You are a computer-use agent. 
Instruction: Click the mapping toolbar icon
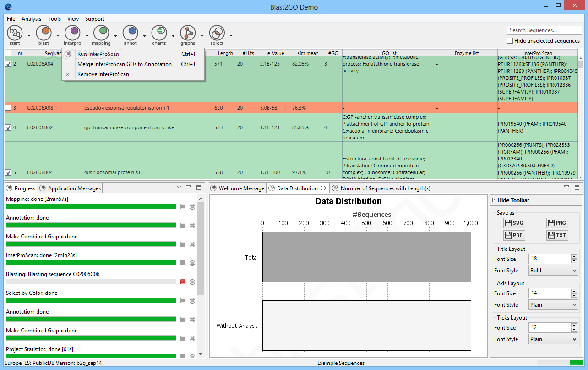coord(101,33)
